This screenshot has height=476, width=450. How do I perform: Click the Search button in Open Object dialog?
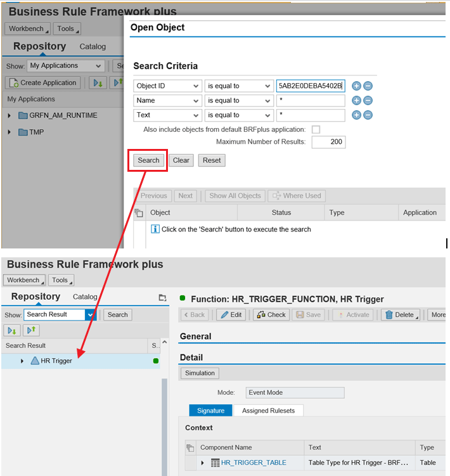(x=148, y=160)
